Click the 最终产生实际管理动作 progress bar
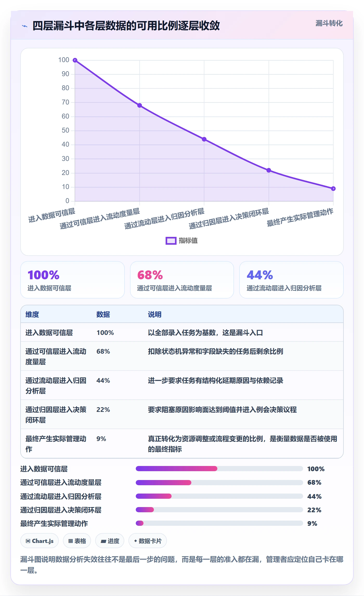 coord(219,523)
